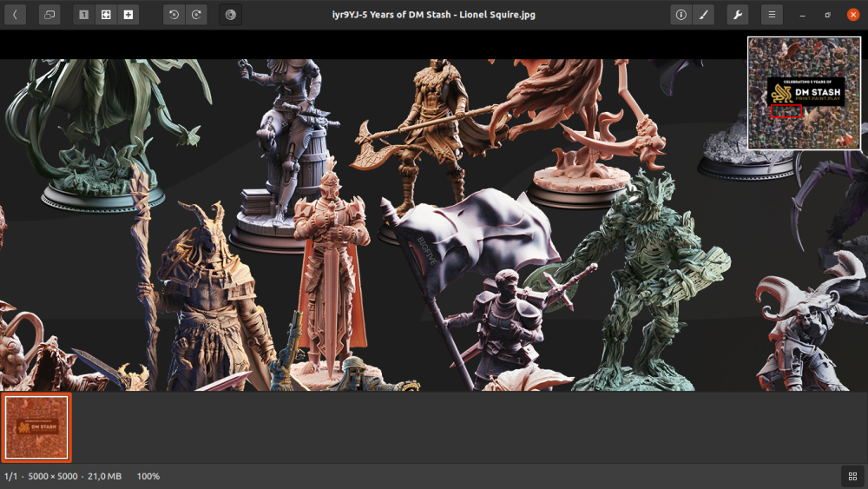Go back to the browser view
This screenshot has width=868, height=489.
coord(15,15)
